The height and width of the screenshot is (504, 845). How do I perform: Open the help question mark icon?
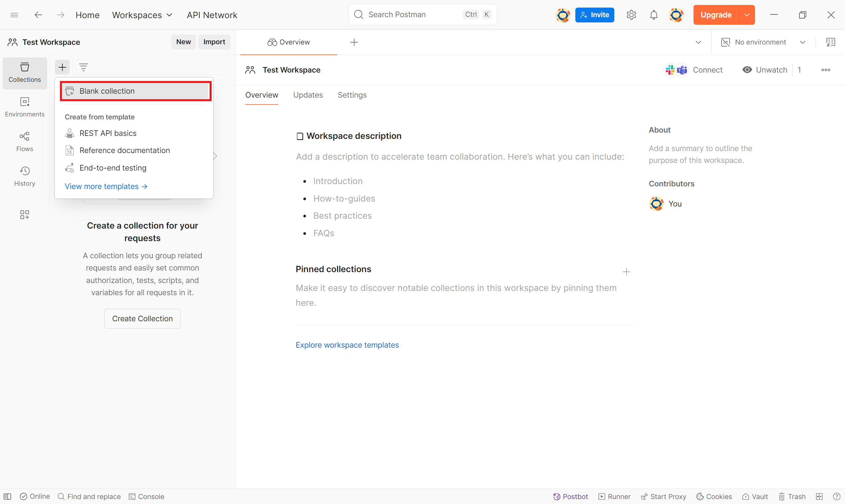836,496
